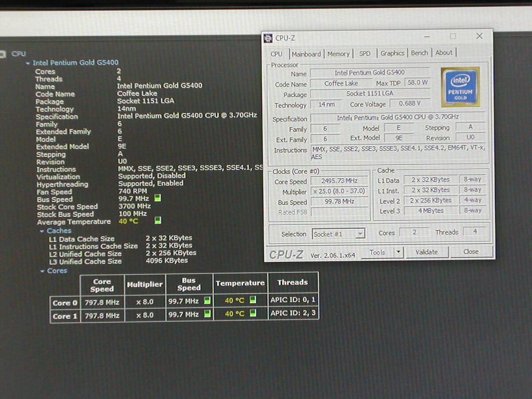Collapse the Cores section

click(43, 271)
